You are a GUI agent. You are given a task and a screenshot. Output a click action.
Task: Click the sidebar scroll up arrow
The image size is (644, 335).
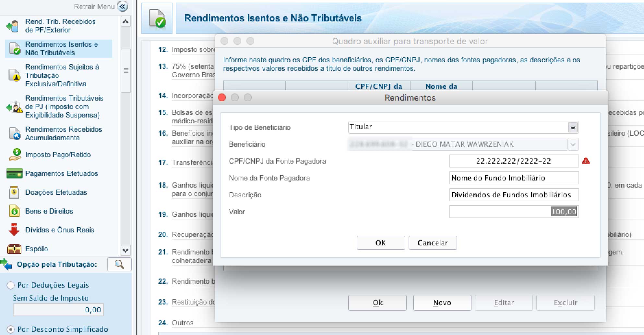click(125, 21)
